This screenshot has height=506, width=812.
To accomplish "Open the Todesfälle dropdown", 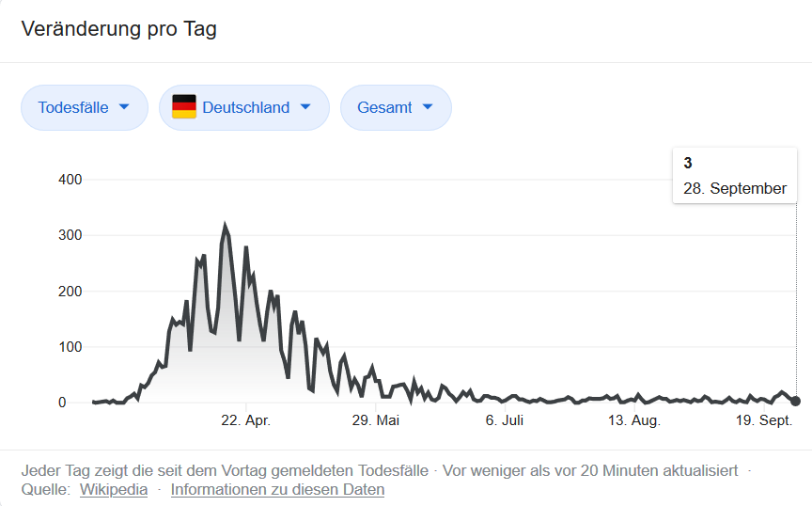I will pos(85,107).
